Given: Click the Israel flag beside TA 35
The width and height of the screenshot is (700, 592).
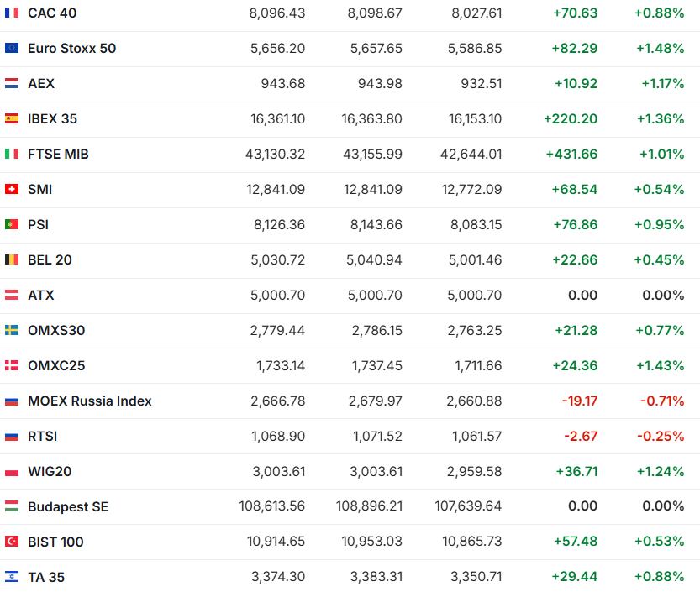Looking at the screenshot, I should click(12, 577).
